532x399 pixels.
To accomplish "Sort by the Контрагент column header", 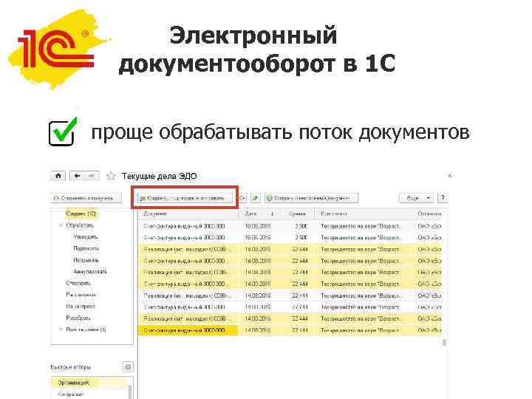I will tap(364, 214).
